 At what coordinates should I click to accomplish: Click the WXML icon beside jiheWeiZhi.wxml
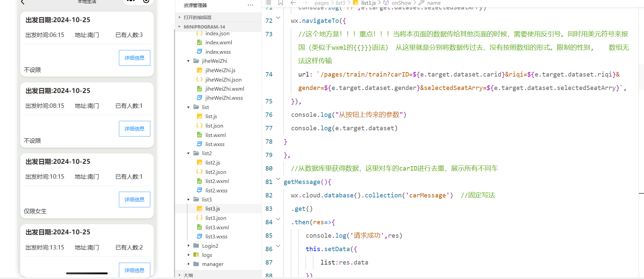(x=199, y=89)
